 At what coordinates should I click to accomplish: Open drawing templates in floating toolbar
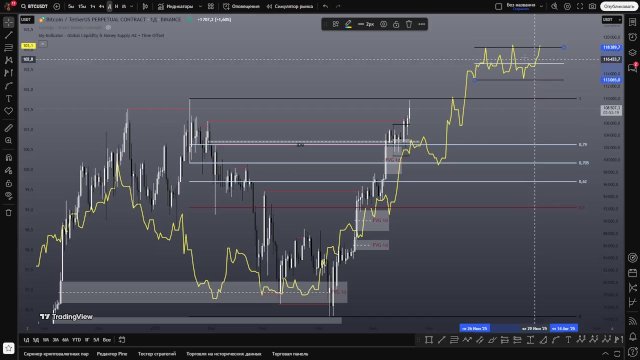pos(336,24)
